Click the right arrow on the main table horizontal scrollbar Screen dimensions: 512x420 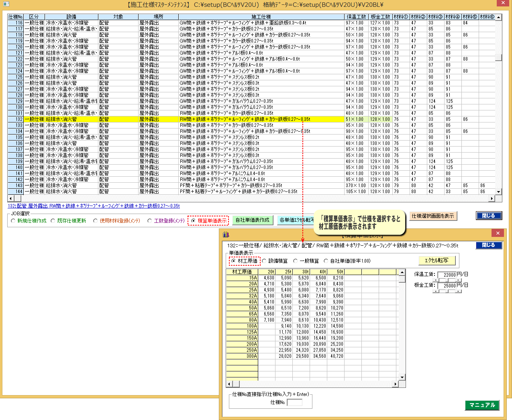click(492, 198)
